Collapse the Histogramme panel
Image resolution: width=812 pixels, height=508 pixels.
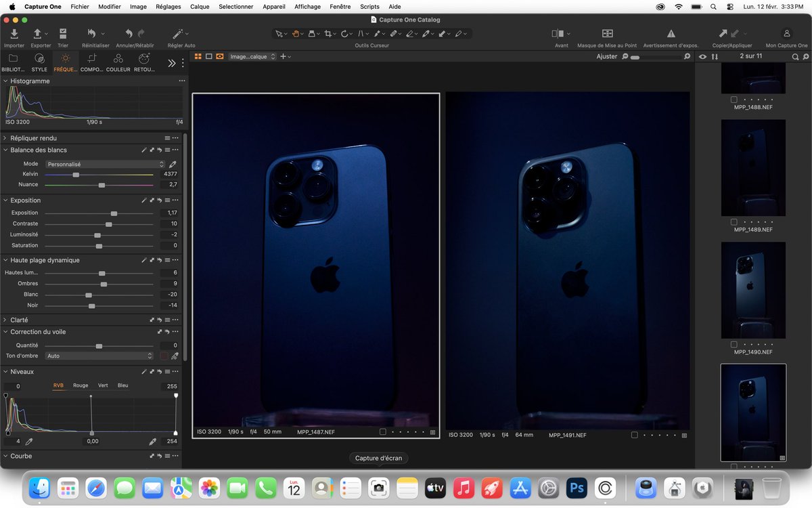[5, 81]
